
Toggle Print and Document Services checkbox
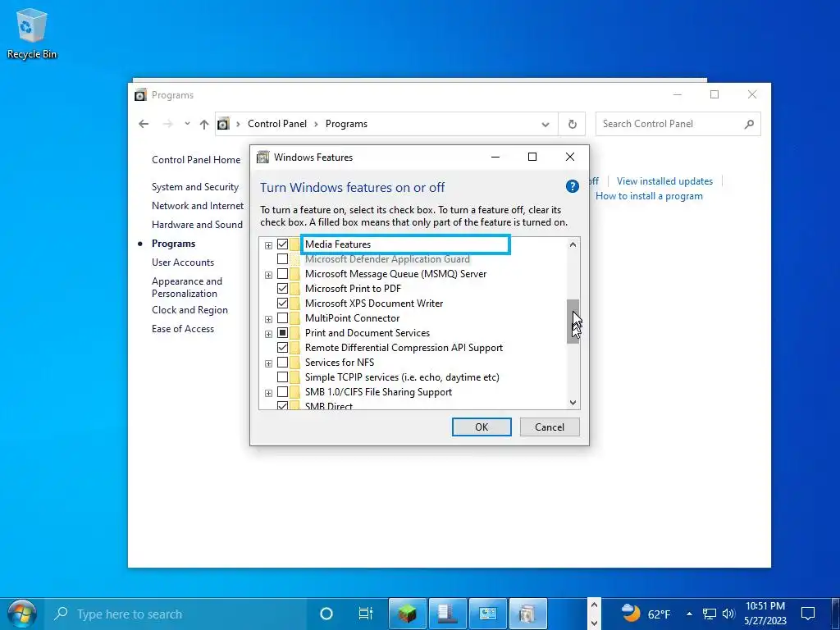[282, 333]
